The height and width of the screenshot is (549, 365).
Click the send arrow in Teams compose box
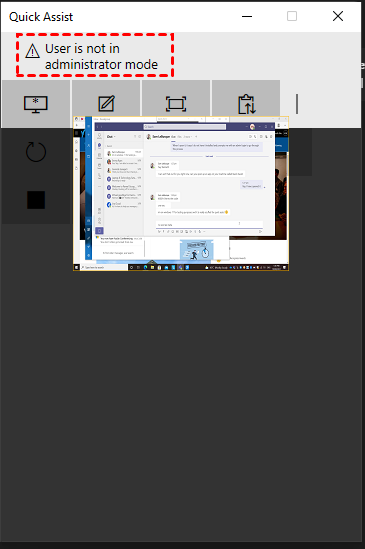pyautogui.click(x=260, y=231)
